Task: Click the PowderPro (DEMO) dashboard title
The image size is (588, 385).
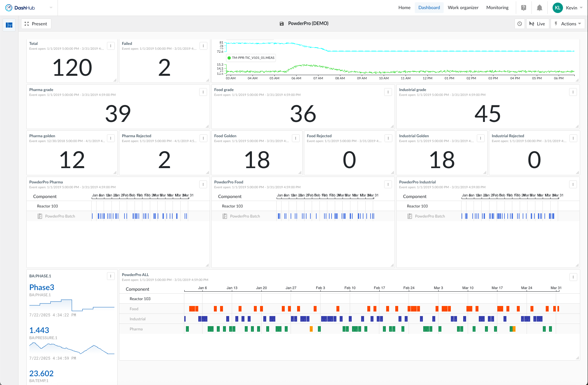Action: click(308, 23)
